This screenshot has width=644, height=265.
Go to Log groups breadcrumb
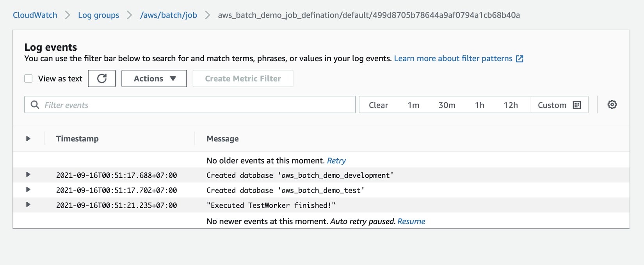[98, 15]
